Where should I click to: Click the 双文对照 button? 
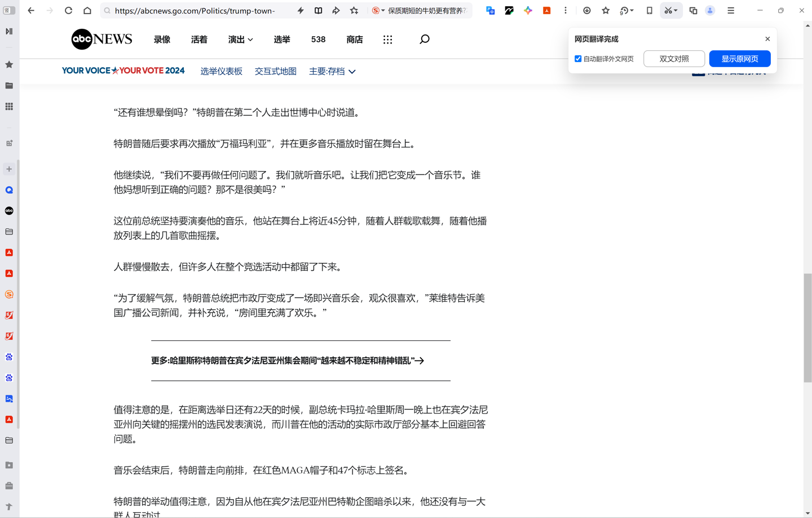click(x=674, y=59)
